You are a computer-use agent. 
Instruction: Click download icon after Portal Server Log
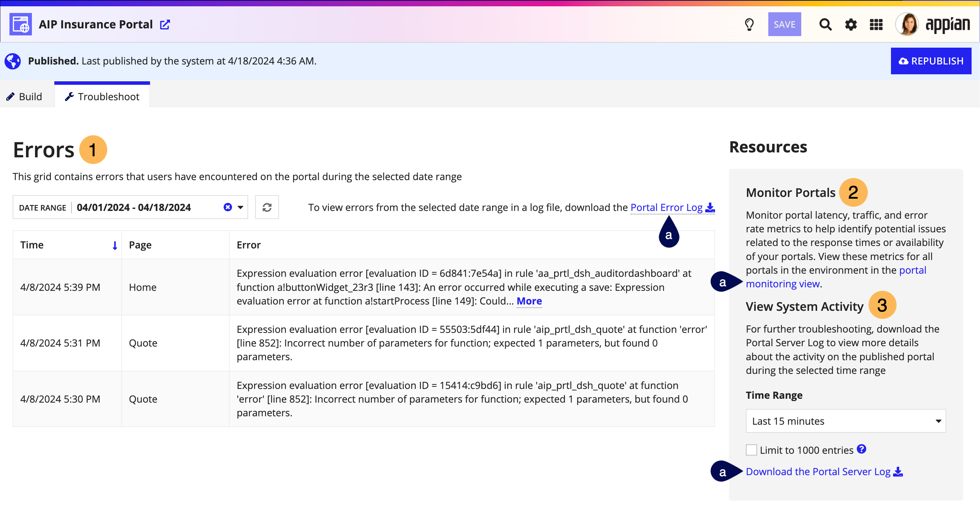click(898, 472)
